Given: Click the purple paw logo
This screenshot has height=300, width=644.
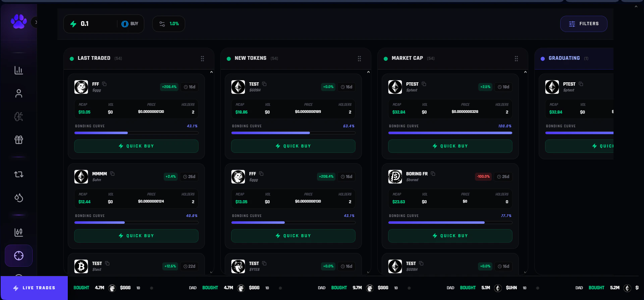Looking at the screenshot, I should [x=19, y=22].
